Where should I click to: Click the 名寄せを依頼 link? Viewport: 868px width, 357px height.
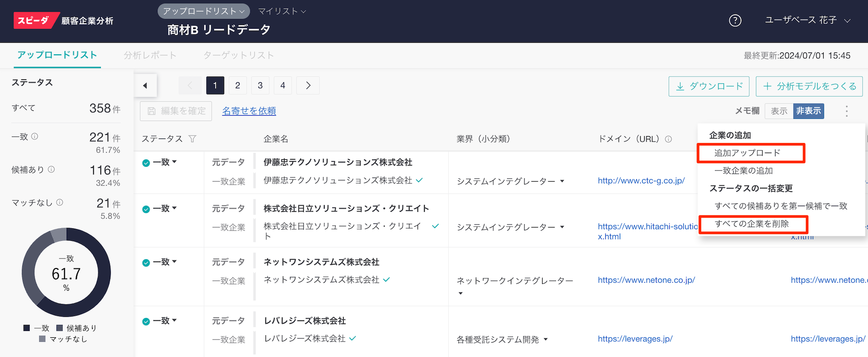[249, 111]
